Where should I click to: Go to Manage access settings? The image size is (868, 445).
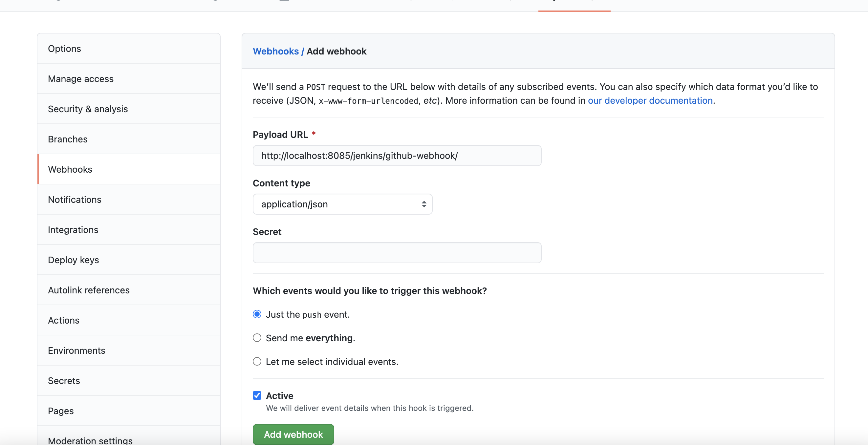(x=80, y=79)
